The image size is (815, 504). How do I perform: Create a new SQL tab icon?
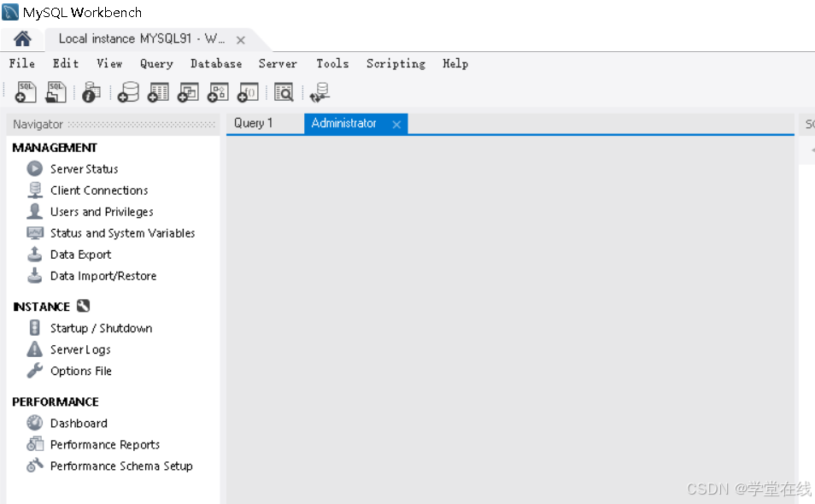(x=26, y=92)
